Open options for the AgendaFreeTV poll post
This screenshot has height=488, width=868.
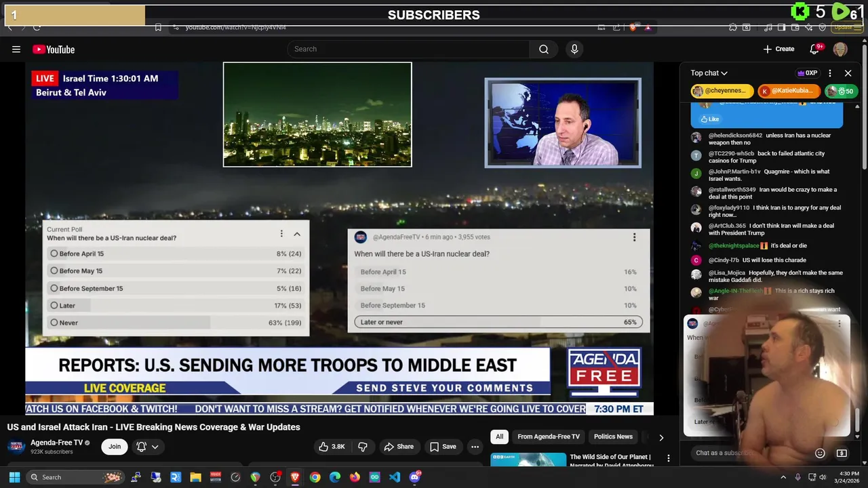(634, 237)
